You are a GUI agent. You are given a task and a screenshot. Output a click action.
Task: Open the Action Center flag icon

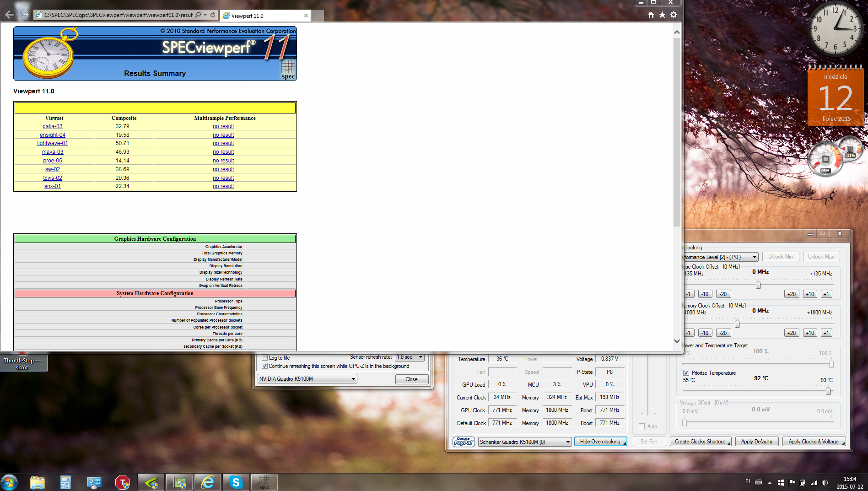pos(792,483)
